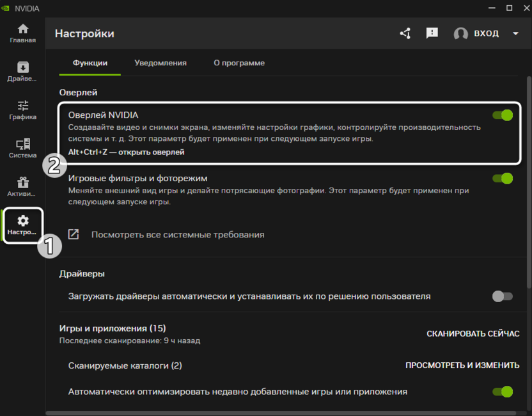Open the Система sidebar section
Image resolution: width=532 pixels, height=416 pixels.
[23, 148]
